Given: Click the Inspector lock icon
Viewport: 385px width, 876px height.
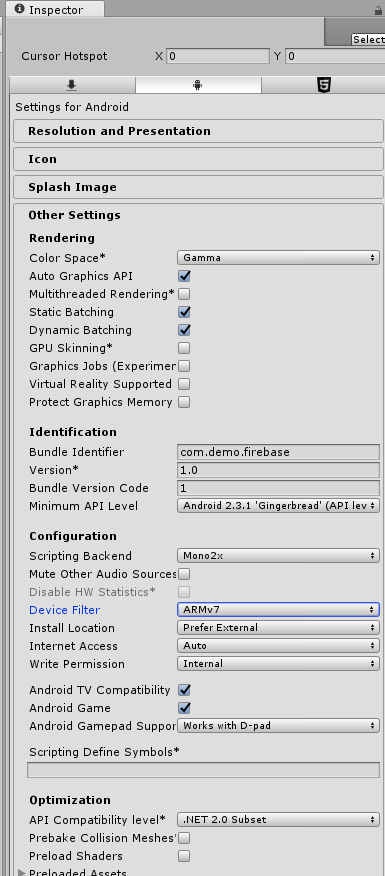Looking at the screenshot, I should [x=378, y=10].
